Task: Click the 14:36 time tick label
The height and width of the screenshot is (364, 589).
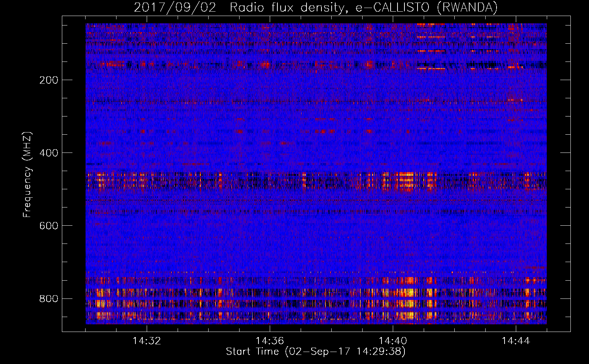Action: pos(270,341)
